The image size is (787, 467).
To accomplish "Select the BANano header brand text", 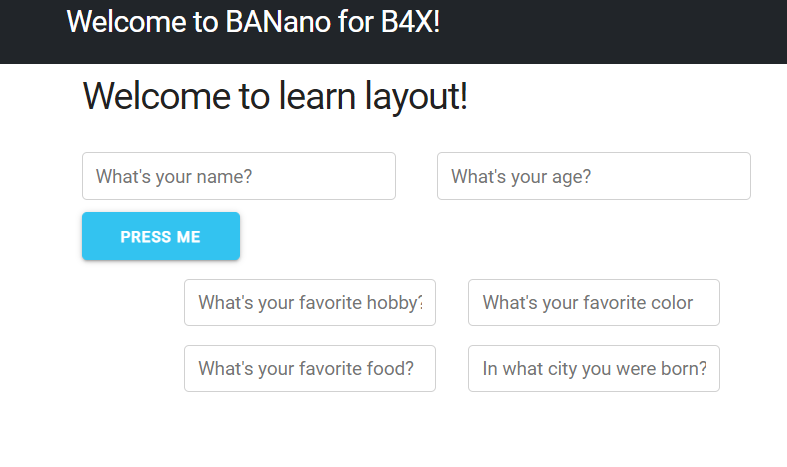I will click(253, 21).
